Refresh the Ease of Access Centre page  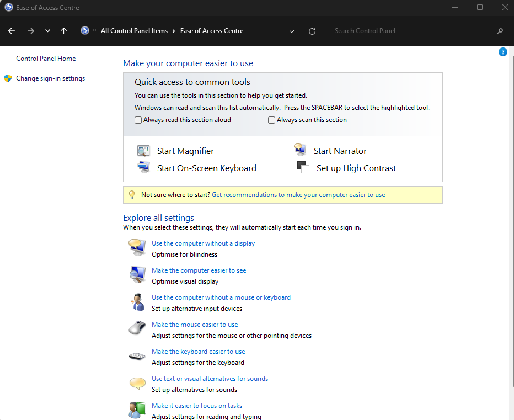pos(312,31)
